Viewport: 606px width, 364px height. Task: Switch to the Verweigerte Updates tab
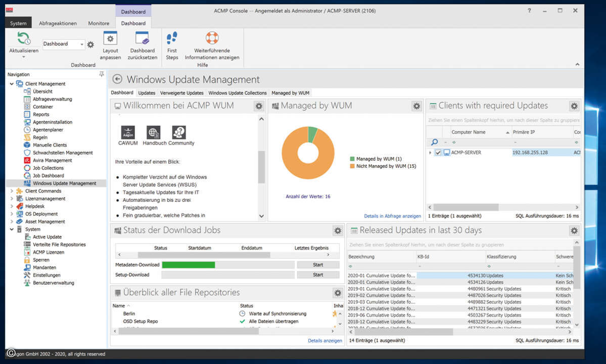(181, 93)
